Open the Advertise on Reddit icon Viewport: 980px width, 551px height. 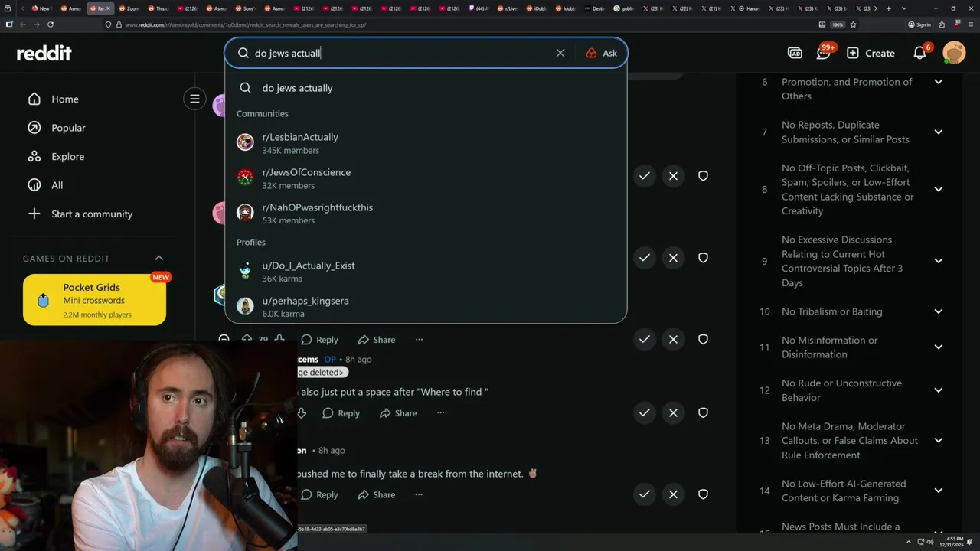pos(795,53)
